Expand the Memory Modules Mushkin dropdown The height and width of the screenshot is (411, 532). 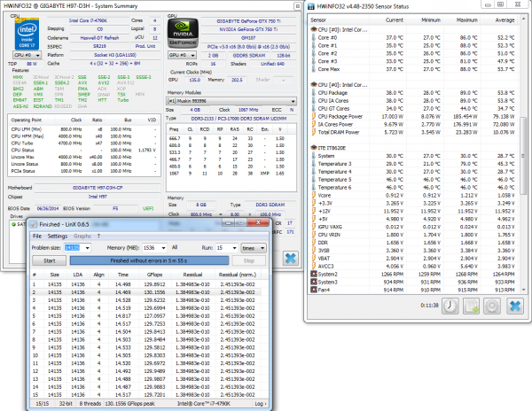coord(231,101)
